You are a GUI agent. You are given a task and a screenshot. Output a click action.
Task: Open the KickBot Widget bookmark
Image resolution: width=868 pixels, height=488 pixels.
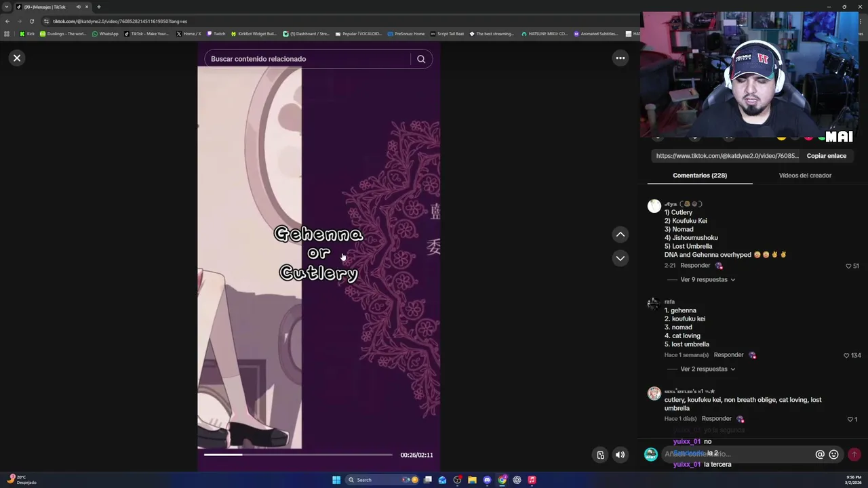pos(254,34)
